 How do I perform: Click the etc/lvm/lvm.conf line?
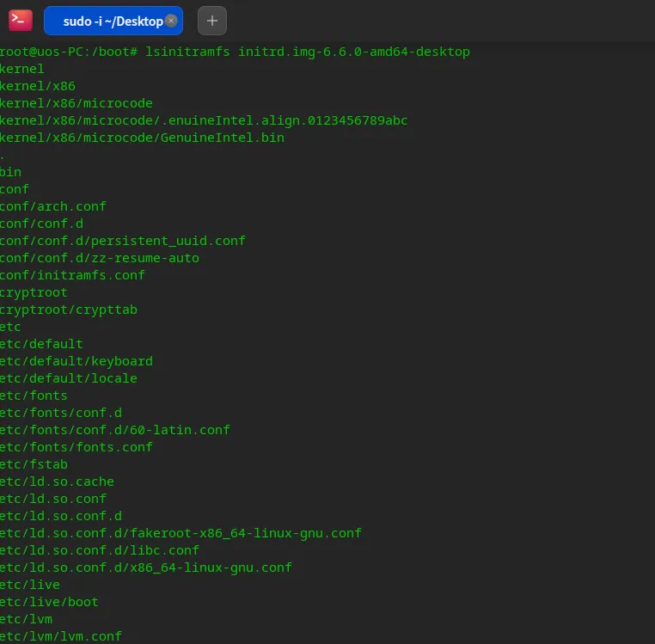61,636
